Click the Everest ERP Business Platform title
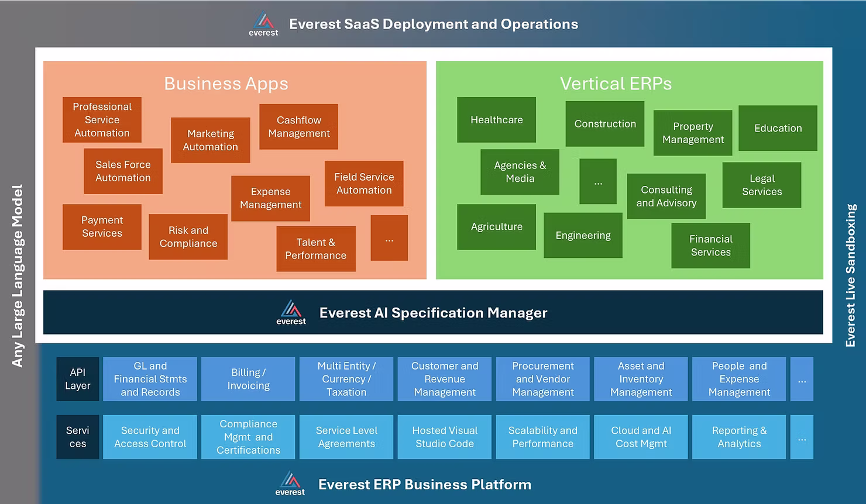This screenshot has height=504, width=866. tap(425, 484)
